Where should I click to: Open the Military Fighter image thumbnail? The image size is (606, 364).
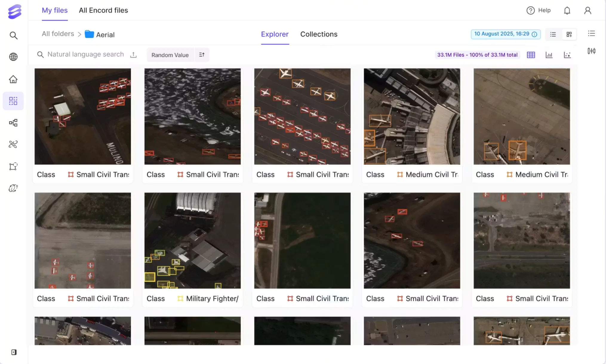(193, 240)
